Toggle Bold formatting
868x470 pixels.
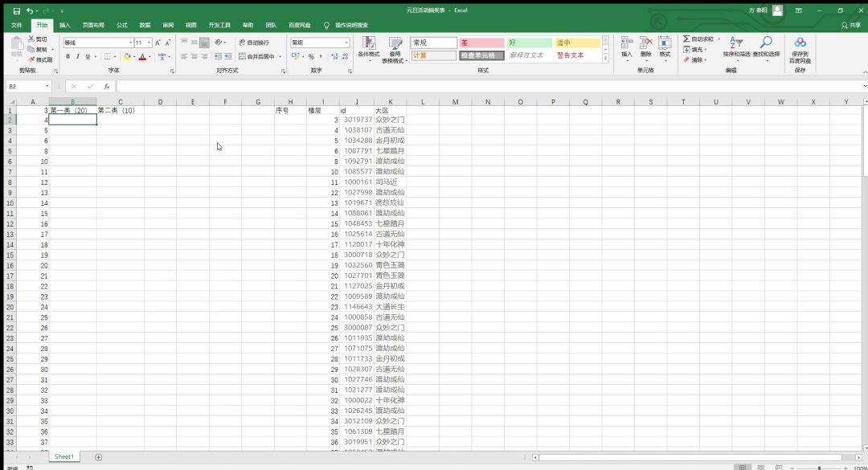coord(68,57)
